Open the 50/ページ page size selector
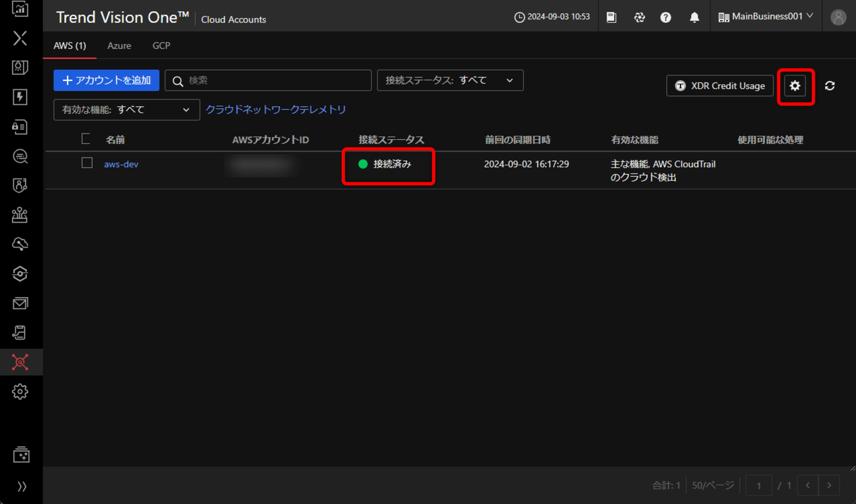 click(713, 485)
